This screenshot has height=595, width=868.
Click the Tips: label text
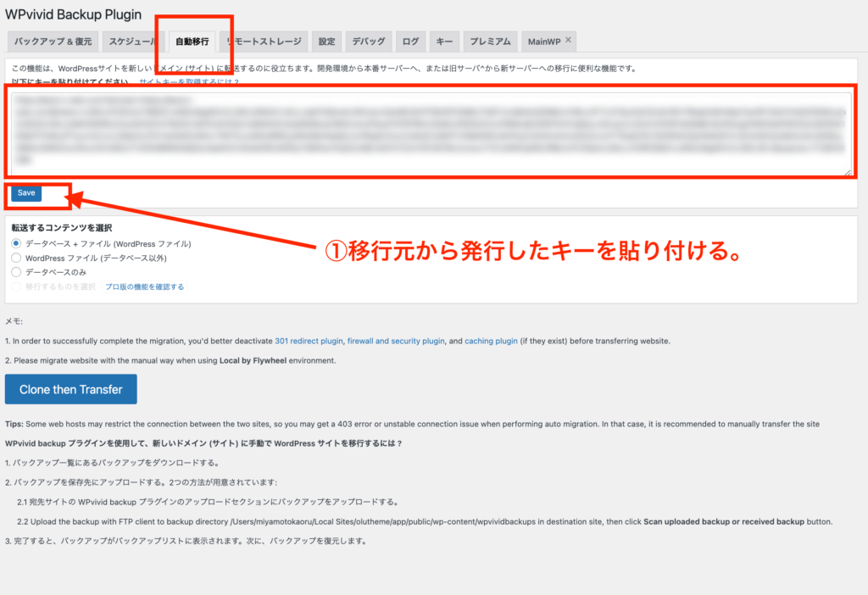point(14,424)
